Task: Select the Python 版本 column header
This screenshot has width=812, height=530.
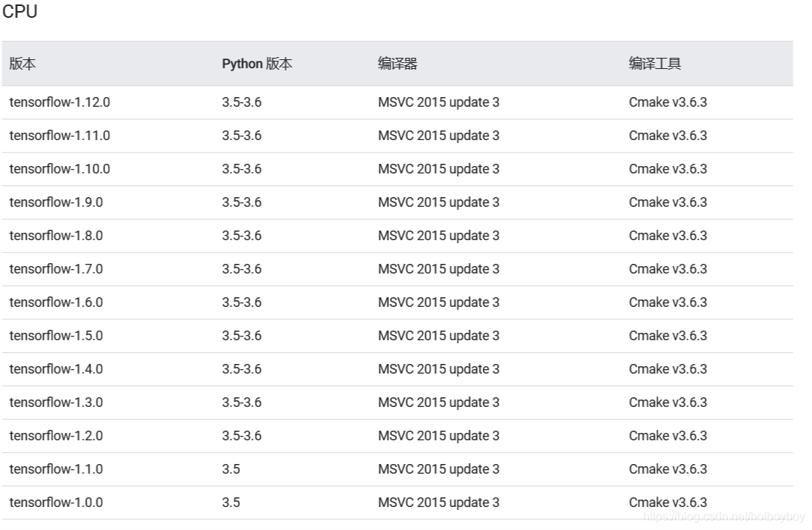Action: coord(257,64)
